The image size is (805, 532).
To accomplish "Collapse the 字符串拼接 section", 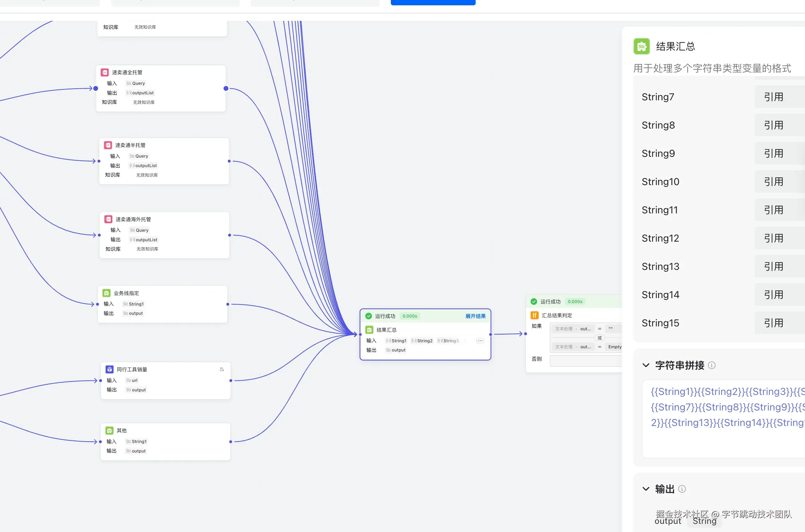I will [x=646, y=365].
